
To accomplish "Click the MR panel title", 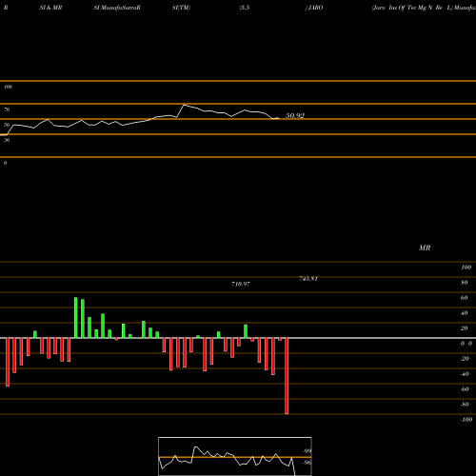I will coord(425,248).
